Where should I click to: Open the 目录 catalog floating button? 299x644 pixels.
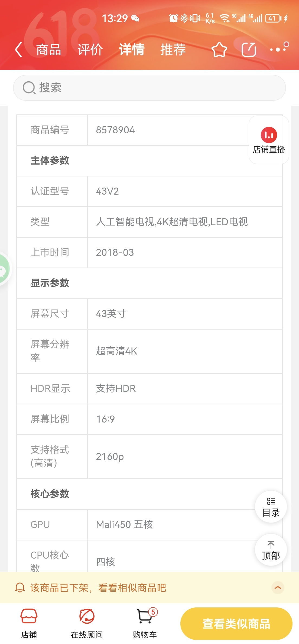point(271,507)
